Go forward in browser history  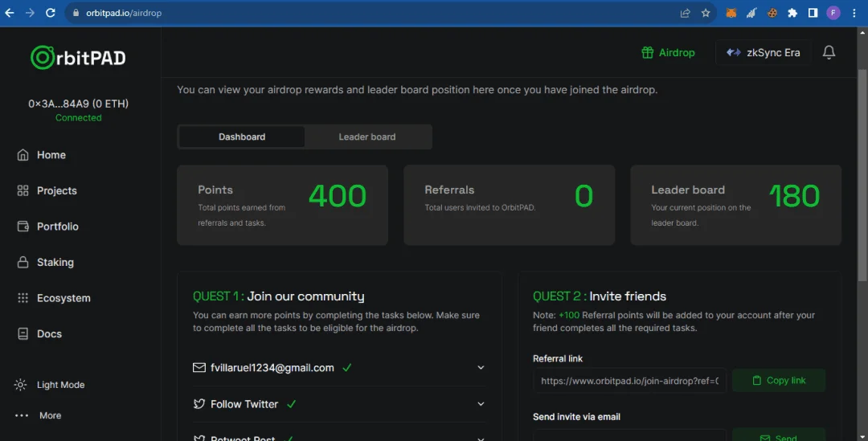(x=30, y=13)
